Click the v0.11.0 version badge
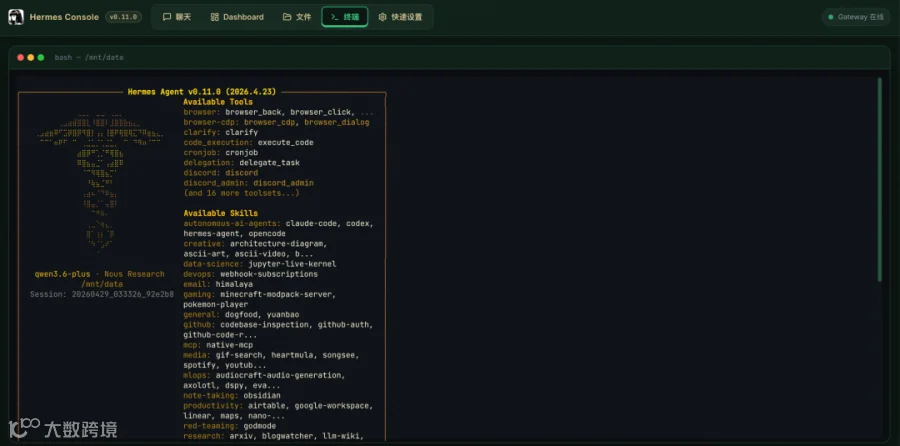This screenshot has height=446, width=900. (x=123, y=17)
